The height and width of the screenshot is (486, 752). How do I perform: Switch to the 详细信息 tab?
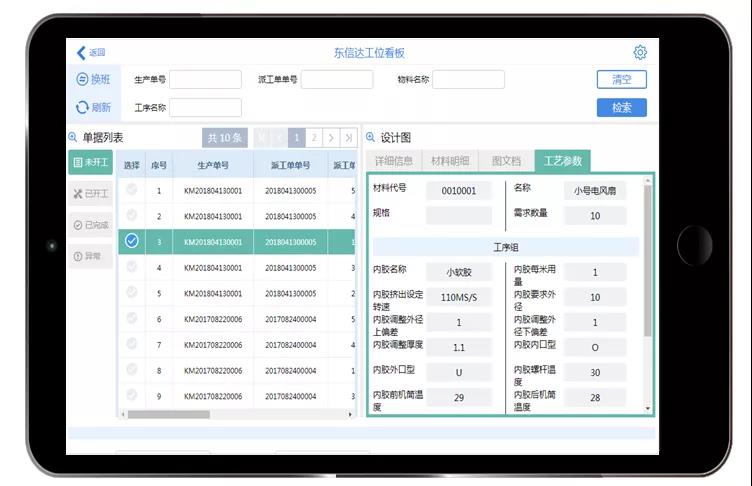pos(394,160)
